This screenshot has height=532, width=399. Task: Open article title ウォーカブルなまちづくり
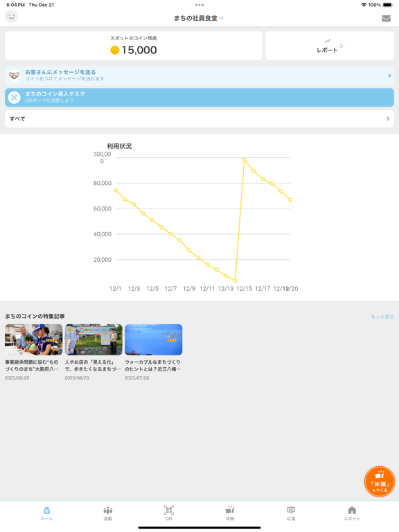pos(152,366)
